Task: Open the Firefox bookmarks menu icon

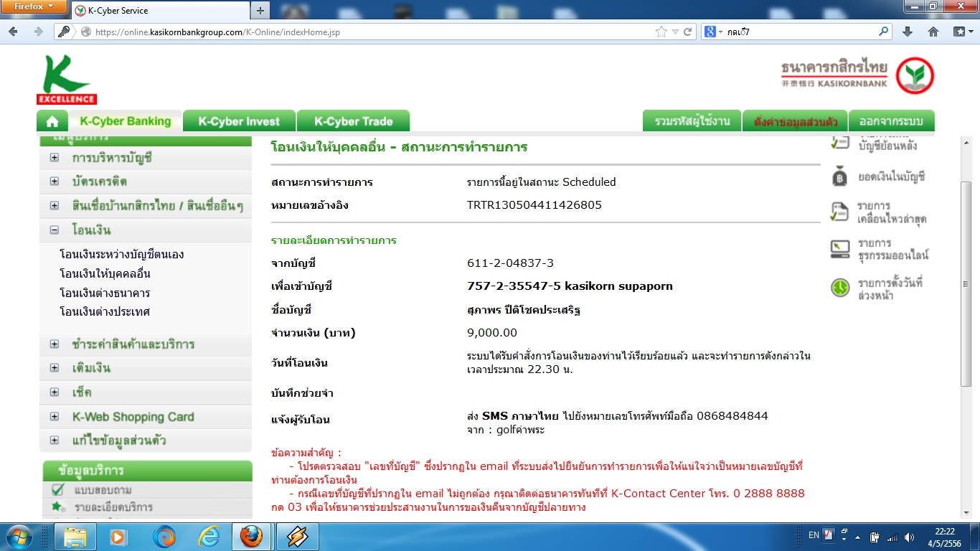Action: coord(961,32)
